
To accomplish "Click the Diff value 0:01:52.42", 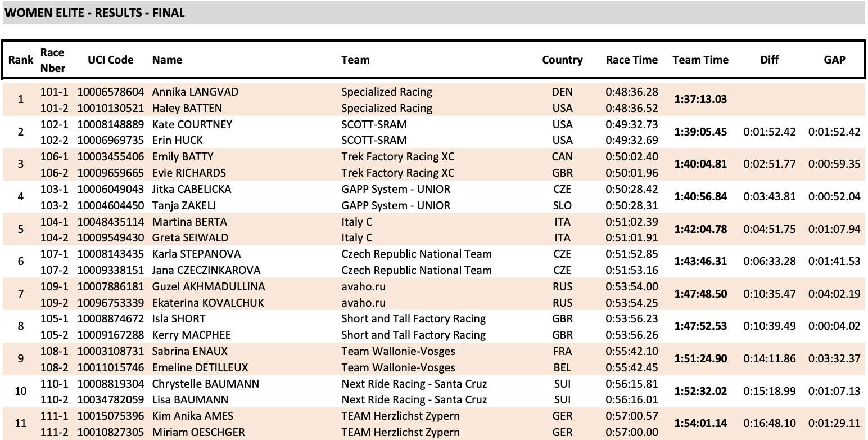I will [770, 132].
